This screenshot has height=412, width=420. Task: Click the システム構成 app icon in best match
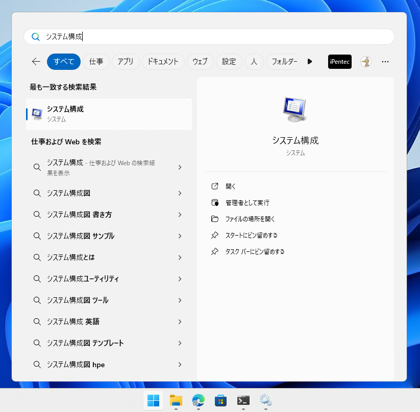[x=37, y=114]
